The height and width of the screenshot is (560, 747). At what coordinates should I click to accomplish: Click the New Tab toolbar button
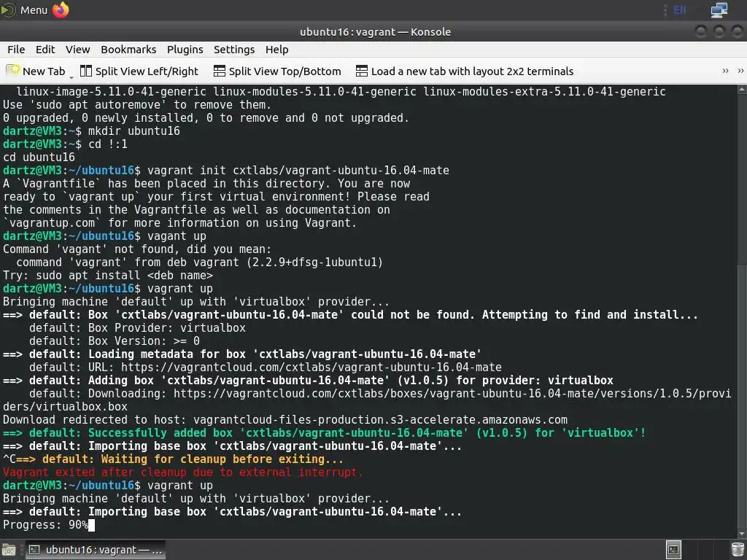pyautogui.click(x=36, y=71)
